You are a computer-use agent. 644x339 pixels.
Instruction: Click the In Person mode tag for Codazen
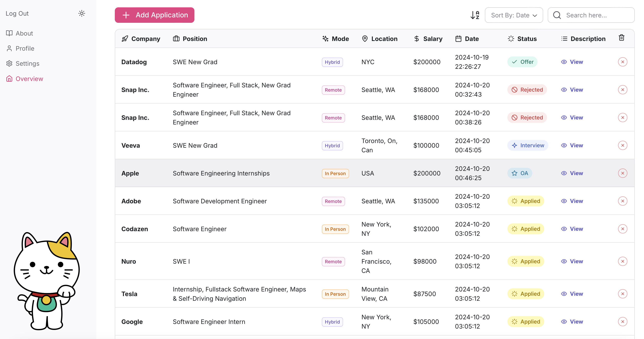[x=335, y=229]
